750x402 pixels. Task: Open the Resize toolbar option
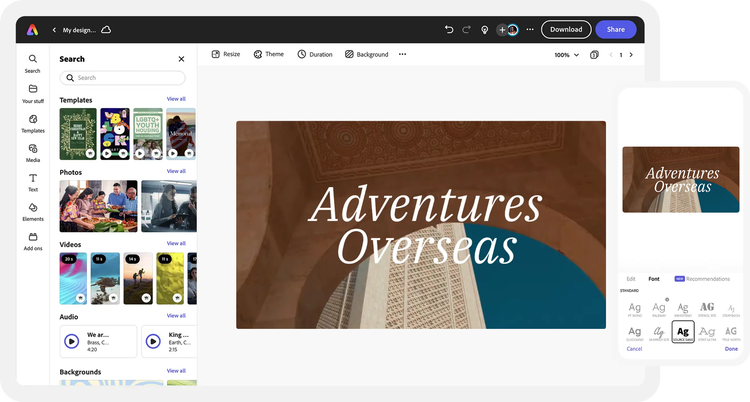point(226,54)
